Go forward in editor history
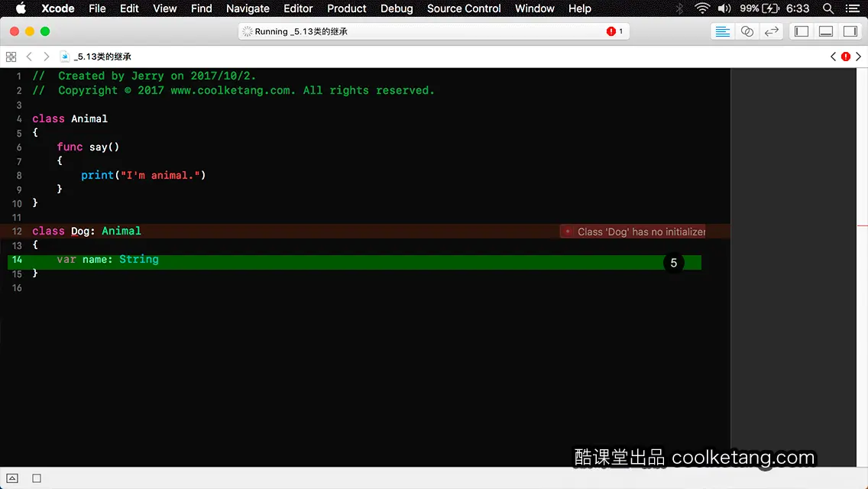The image size is (868, 489). 47,57
